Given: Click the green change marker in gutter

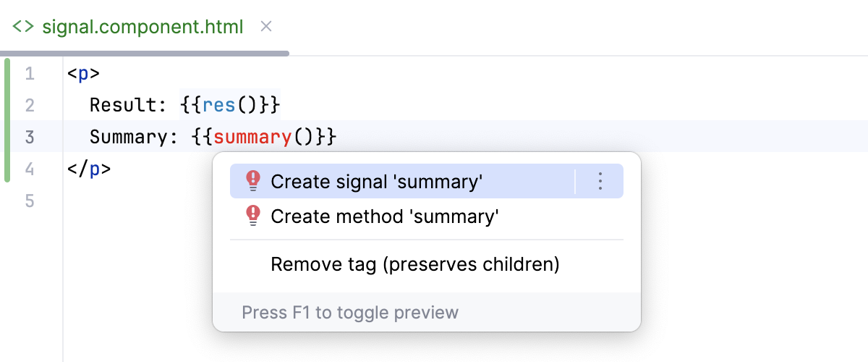Looking at the screenshot, I should pos(7,121).
